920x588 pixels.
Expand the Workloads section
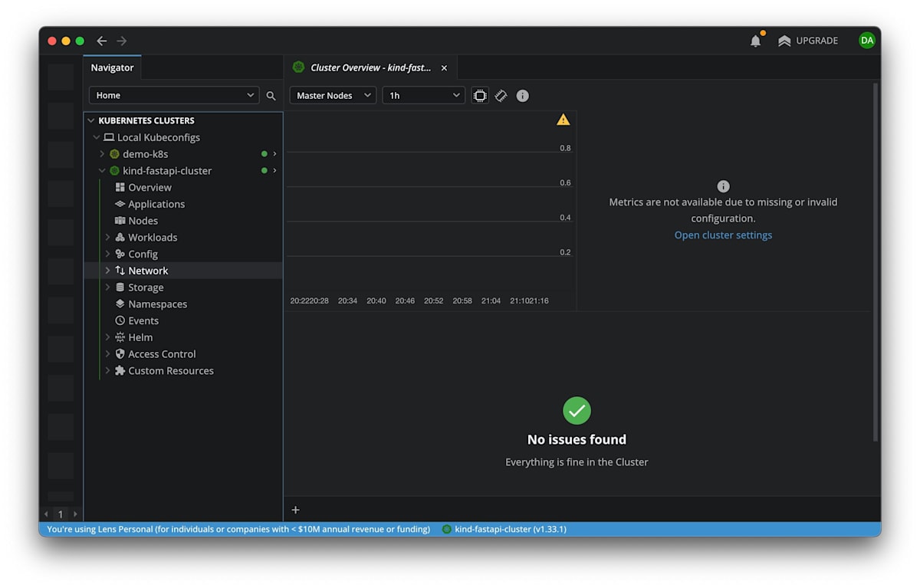coord(107,238)
